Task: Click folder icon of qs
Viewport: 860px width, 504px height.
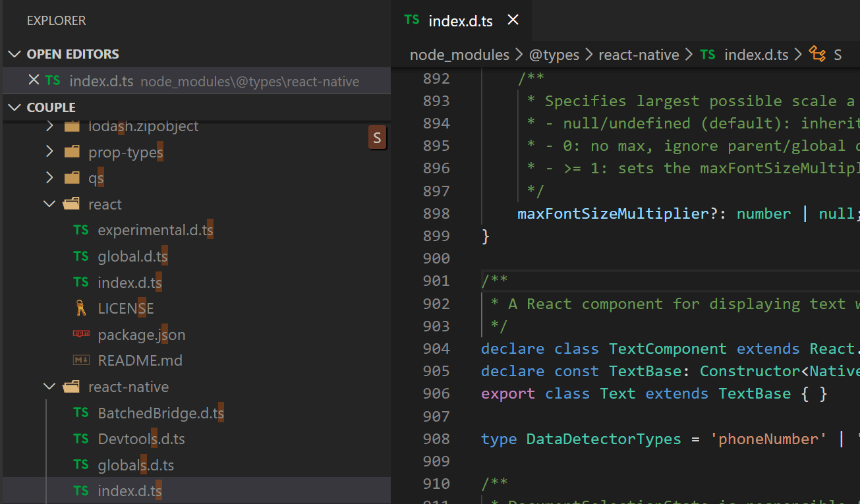Action: [72, 178]
